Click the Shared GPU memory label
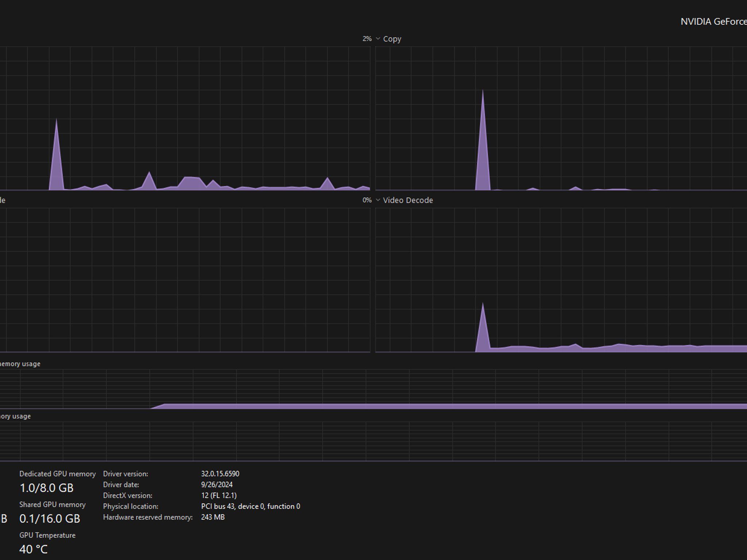The width and height of the screenshot is (747, 560). click(x=53, y=505)
